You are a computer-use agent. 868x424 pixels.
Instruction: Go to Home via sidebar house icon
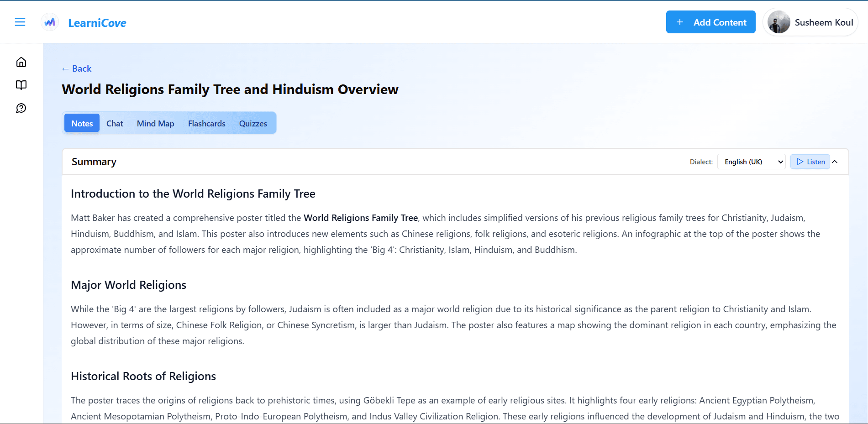pyautogui.click(x=21, y=62)
